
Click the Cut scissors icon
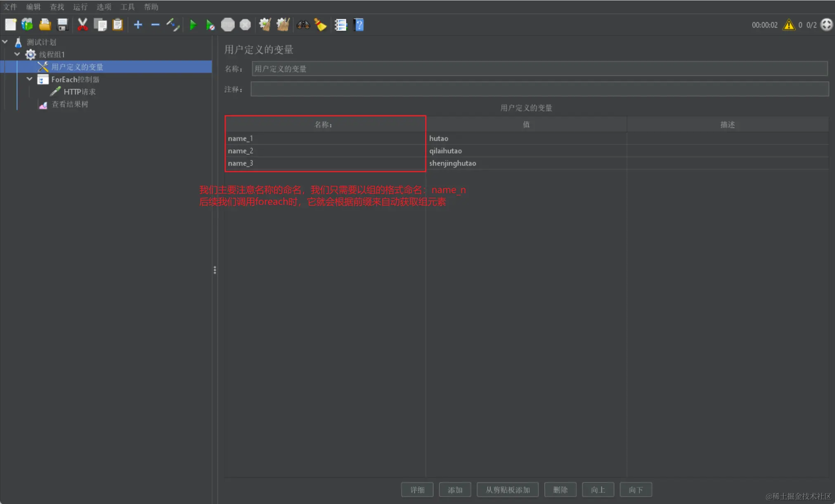pos(82,25)
